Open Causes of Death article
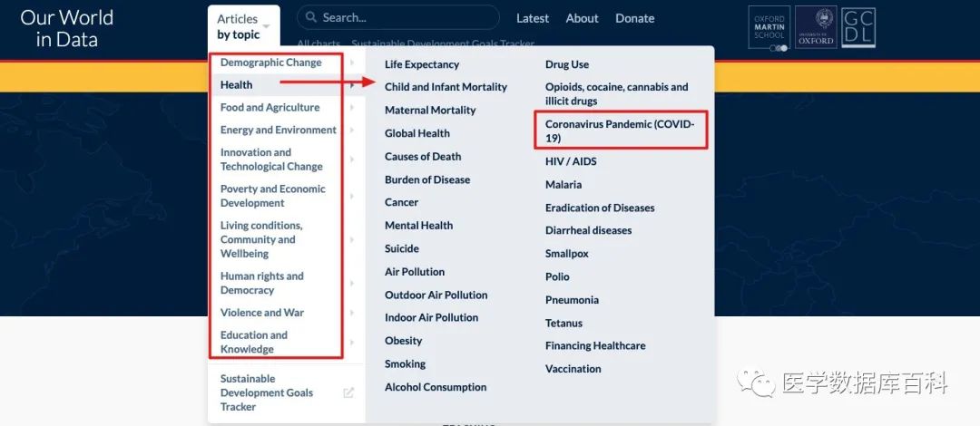The image size is (980, 426). [x=423, y=156]
